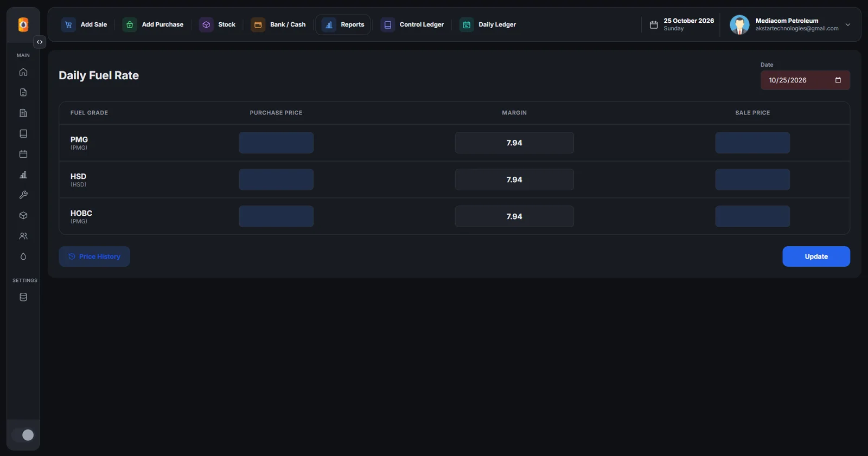Click the HOBC margin field
This screenshot has height=456, width=868.
(514, 216)
